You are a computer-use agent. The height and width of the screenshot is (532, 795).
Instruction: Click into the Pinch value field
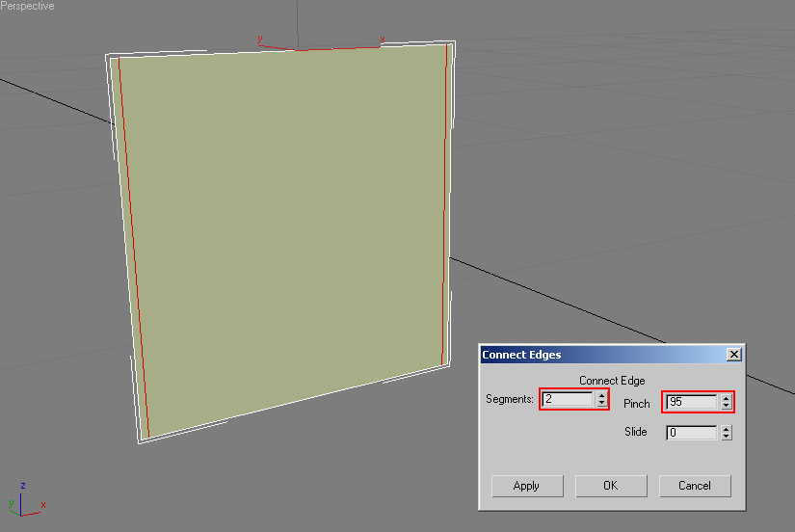coord(692,402)
